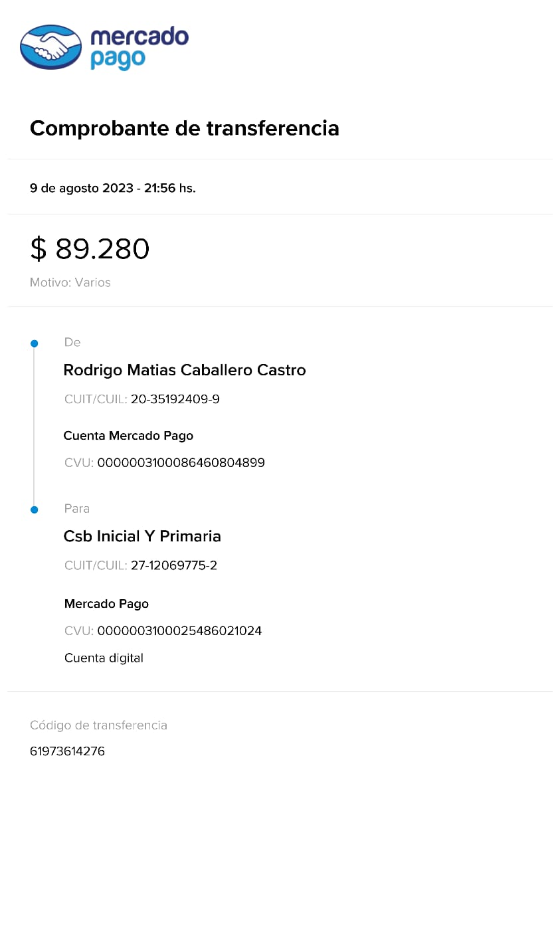The width and height of the screenshot is (560, 934).
Task: Click the Mercado Pago handshake logo
Action: coord(51,47)
